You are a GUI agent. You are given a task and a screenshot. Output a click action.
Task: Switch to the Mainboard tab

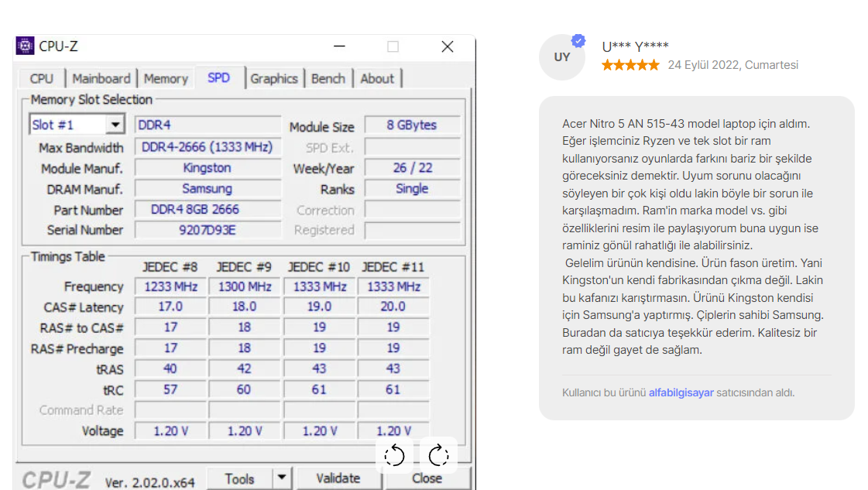pos(101,79)
